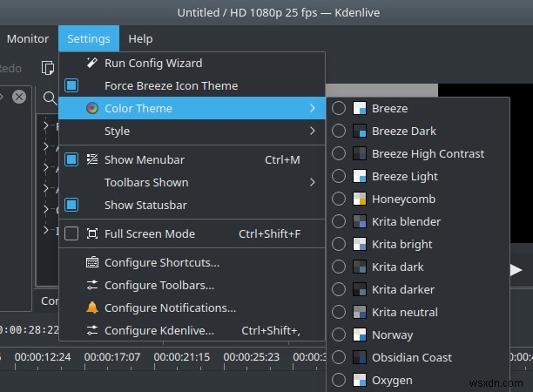The image size is (533, 392).
Task: Click the Full Screen Mode icon
Action: [92, 233]
